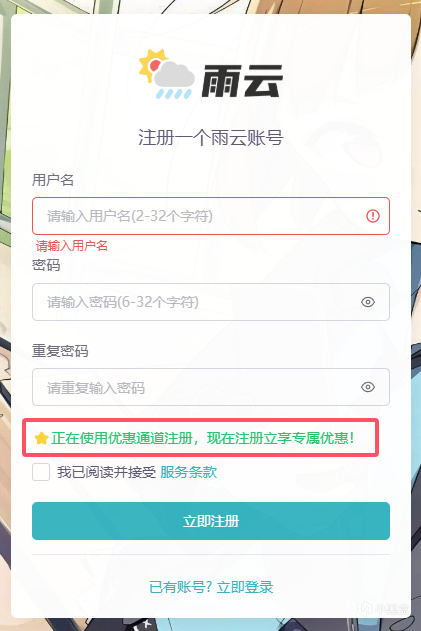The height and width of the screenshot is (631, 421).
Task: Toggle visibility eye icon in 重复密码 field
Action: (368, 387)
